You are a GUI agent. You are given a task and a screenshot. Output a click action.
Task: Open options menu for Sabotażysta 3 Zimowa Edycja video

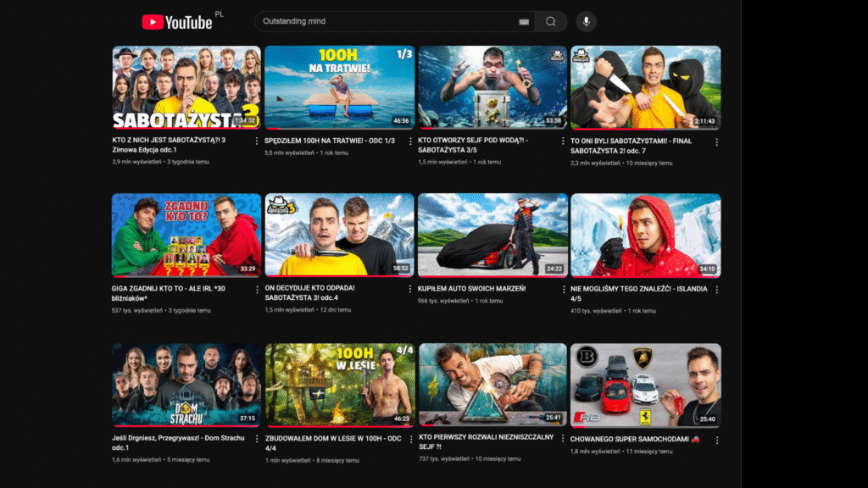pyautogui.click(x=257, y=141)
